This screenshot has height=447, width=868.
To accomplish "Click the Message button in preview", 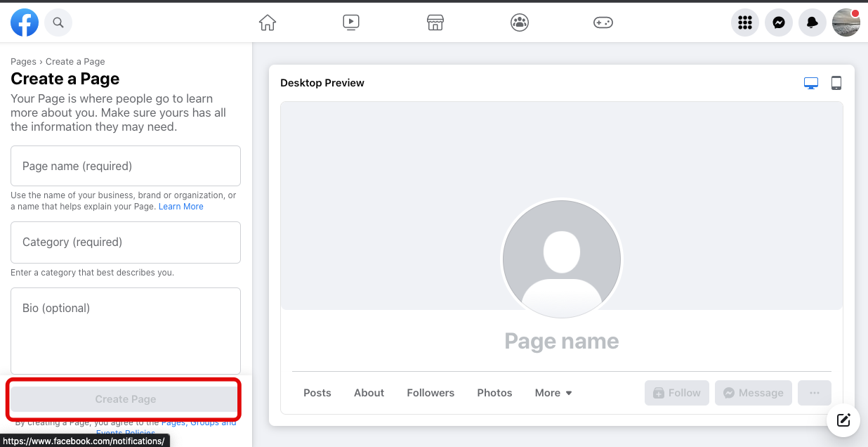I will pyautogui.click(x=754, y=393).
